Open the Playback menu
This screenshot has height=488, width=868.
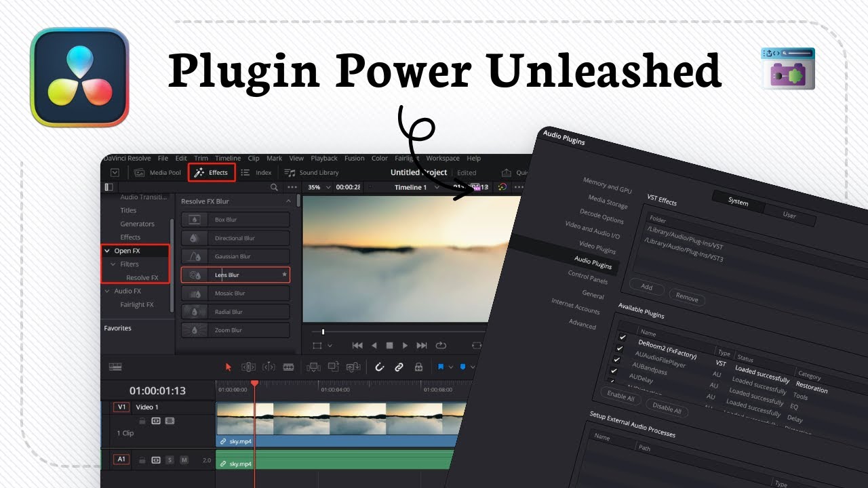pos(324,159)
